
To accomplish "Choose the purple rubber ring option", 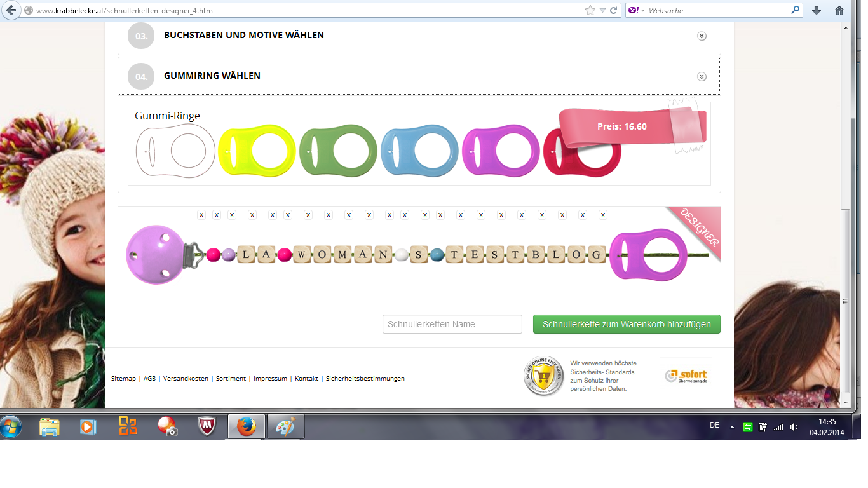I will click(501, 151).
